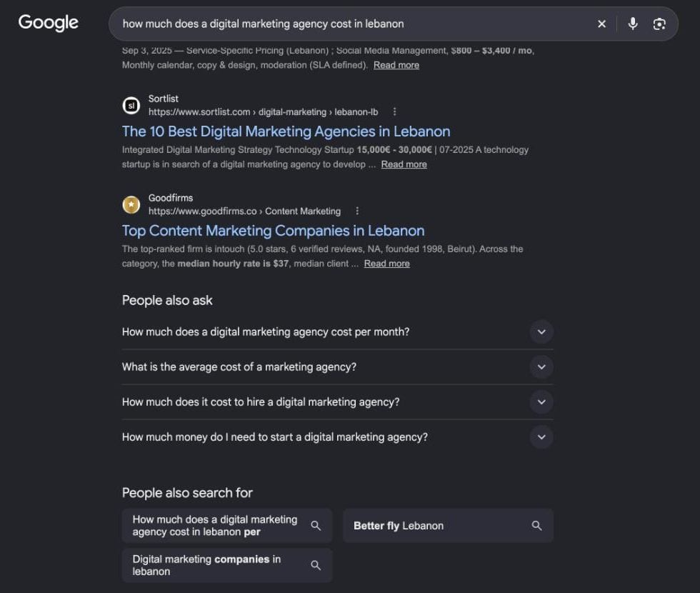Open Sortlist result three-dot options
Screen dimensions: 700x593
point(394,111)
